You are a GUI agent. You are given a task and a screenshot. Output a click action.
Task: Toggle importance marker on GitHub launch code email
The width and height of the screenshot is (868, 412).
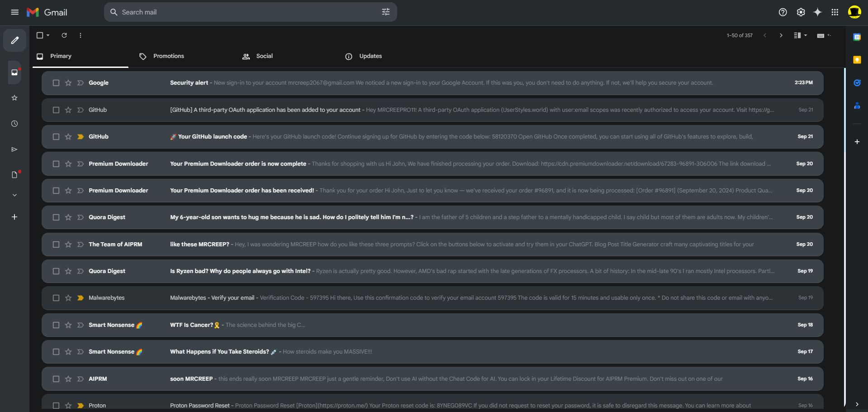[81, 137]
